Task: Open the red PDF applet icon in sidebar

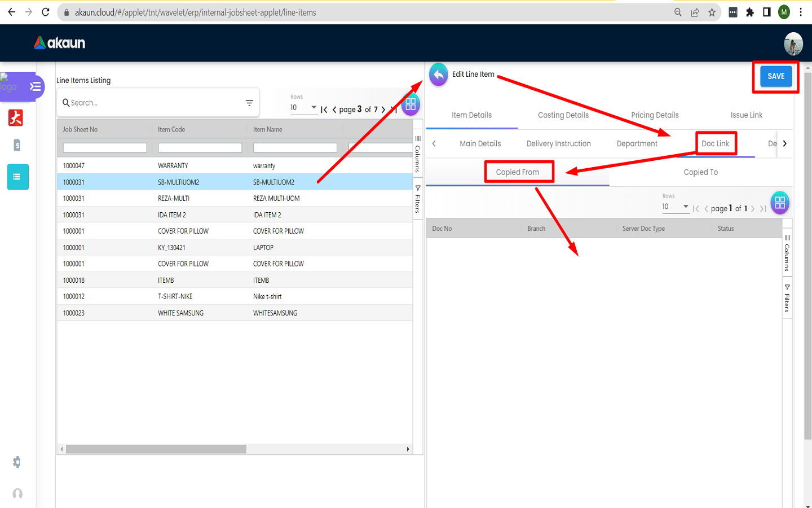Action: (16, 117)
